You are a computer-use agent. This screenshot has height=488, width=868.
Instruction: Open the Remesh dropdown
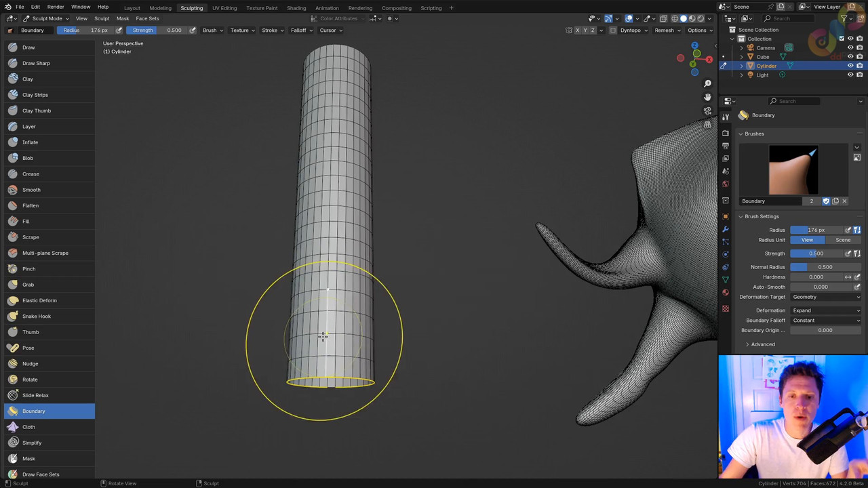pos(667,30)
